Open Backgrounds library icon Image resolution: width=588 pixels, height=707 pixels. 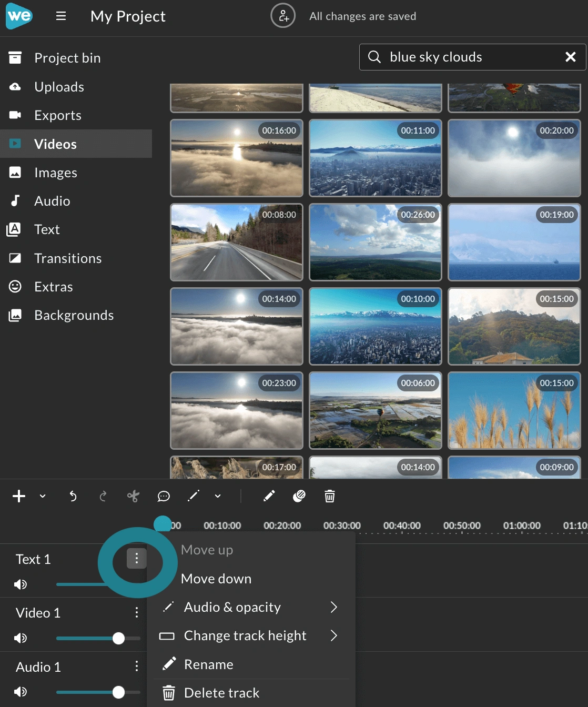coord(15,315)
